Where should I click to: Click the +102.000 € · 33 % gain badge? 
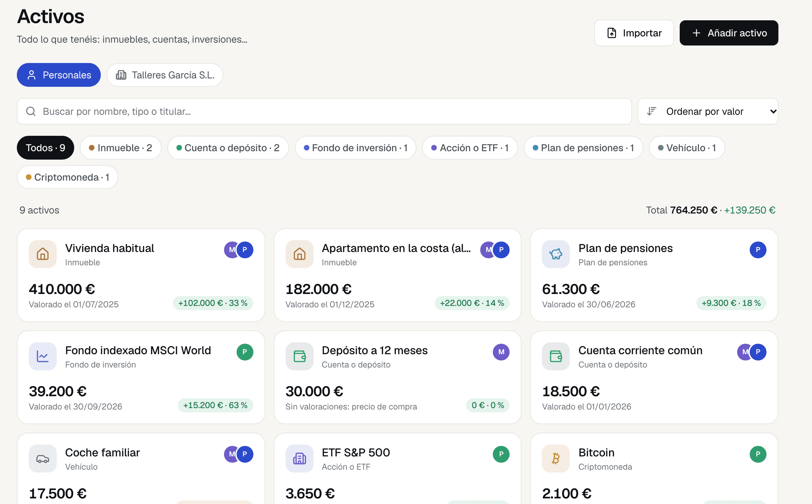(213, 303)
